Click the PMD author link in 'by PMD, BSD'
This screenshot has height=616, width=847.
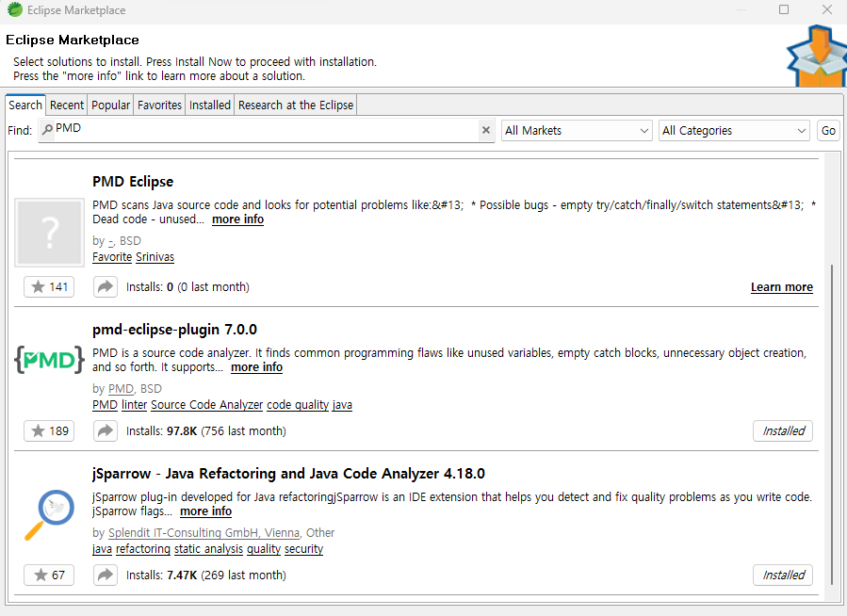tap(121, 389)
